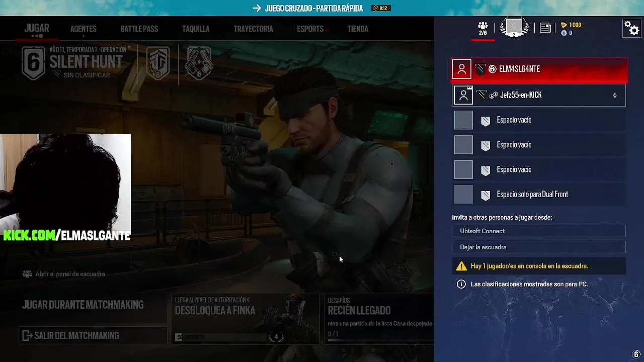Open the TRAYECTORIA tab
Screen dimensions: 644x362
tap(253, 29)
